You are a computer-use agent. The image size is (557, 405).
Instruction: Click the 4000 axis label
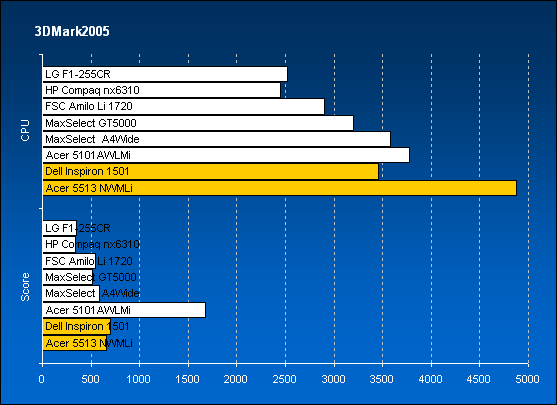(x=431, y=379)
